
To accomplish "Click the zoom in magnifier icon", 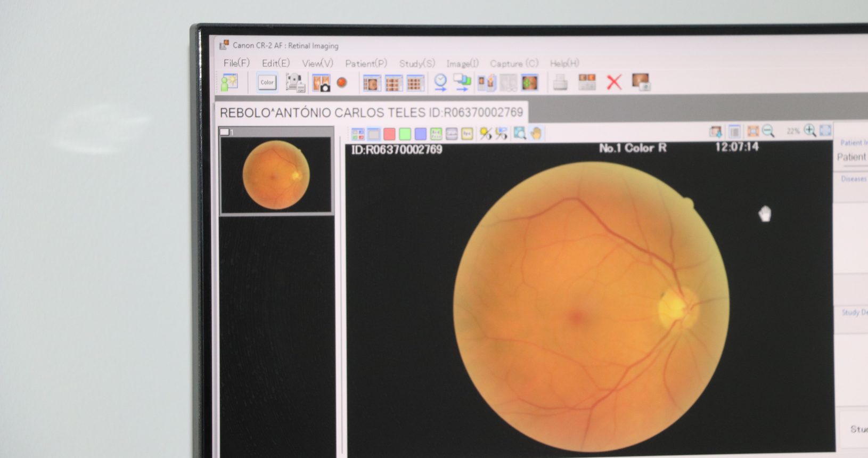I will tap(809, 130).
